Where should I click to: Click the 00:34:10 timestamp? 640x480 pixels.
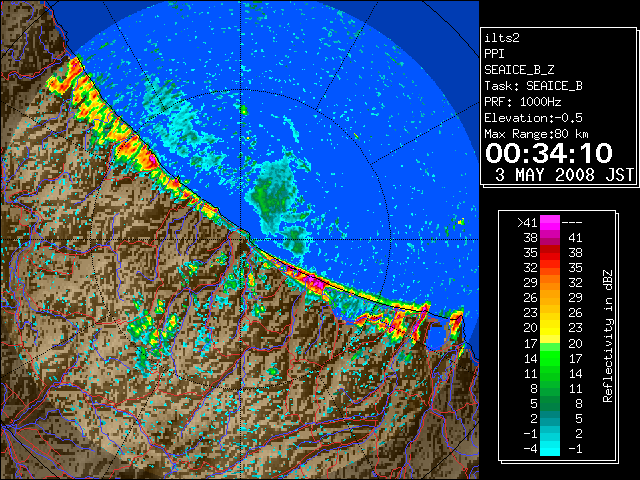click(x=549, y=153)
